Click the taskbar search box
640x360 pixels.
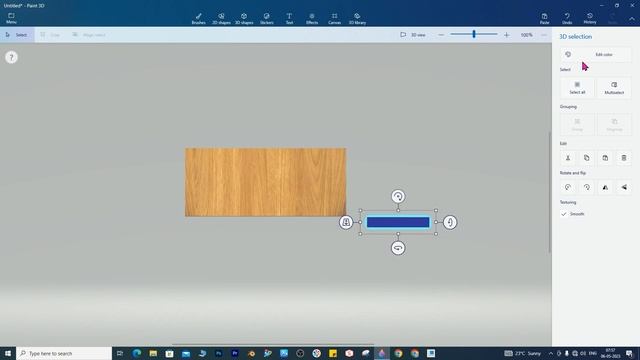pos(64,353)
